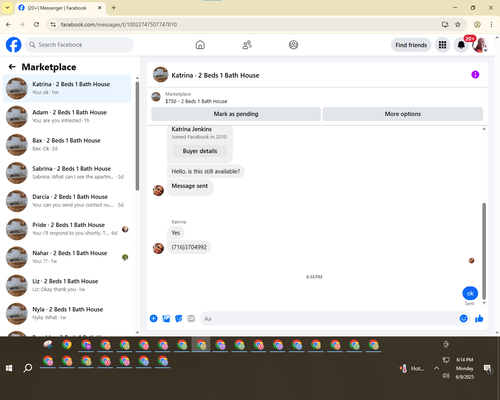Screen dimensions: 500x400
Task: Open the Darcia chat in list
Action: [x=67, y=201]
